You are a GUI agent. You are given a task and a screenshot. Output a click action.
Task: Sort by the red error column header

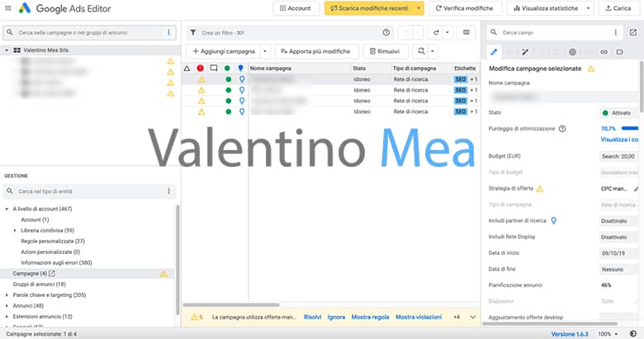[x=200, y=68]
